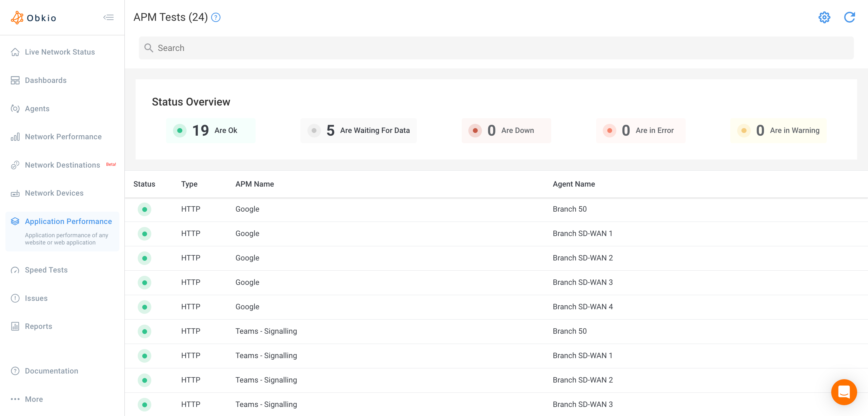Collapse the sidebar using the chevron icon
Viewport: 868px width, 416px height.
tap(108, 17)
